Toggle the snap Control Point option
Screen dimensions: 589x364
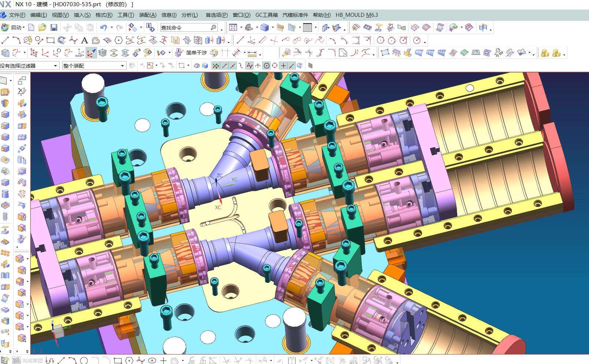[249, 65]
